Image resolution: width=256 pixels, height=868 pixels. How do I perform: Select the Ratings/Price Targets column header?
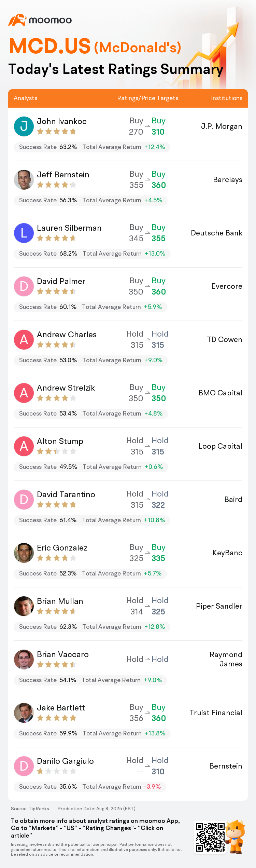(148, 98)
